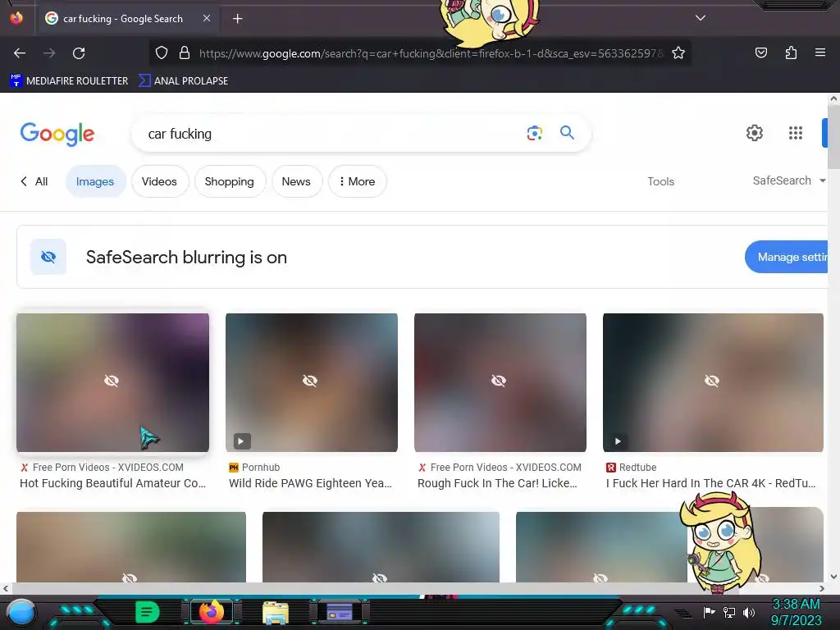840x630 pixels.
Task: Open the Pornhub source label link
Action: (x=254, y=467)
